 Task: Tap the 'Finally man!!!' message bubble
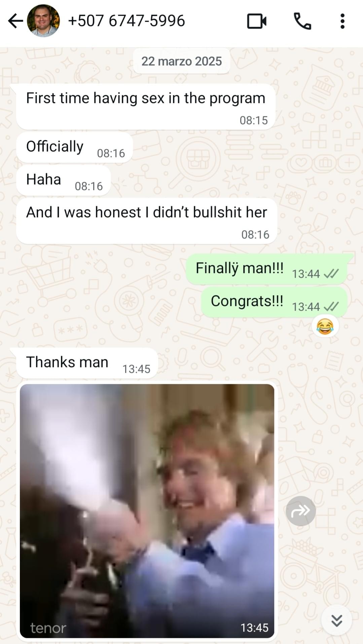pyautogui.click(x=266, y=269)
